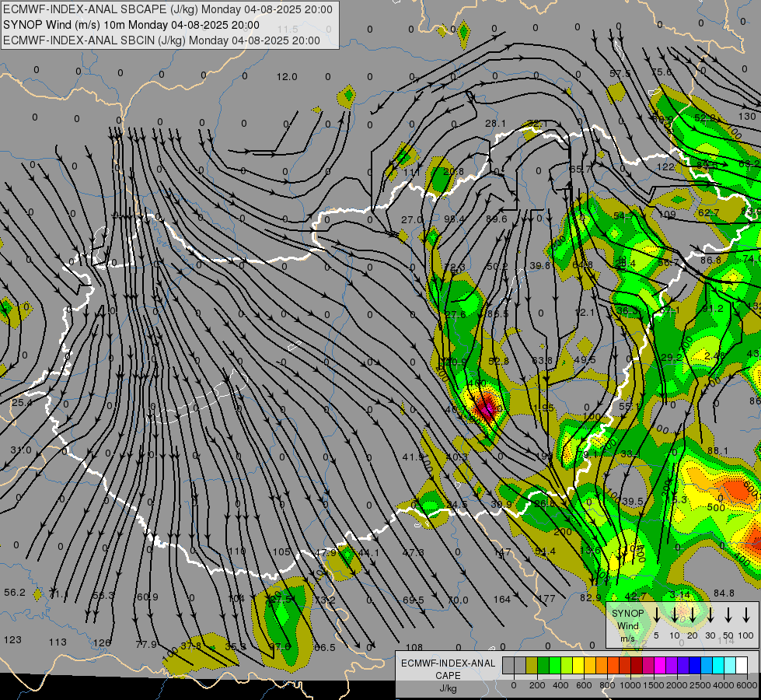This screenshot has width=761, height=700.
Task: Click the 100 m/s wind arrow in legend
Action: 746,615
